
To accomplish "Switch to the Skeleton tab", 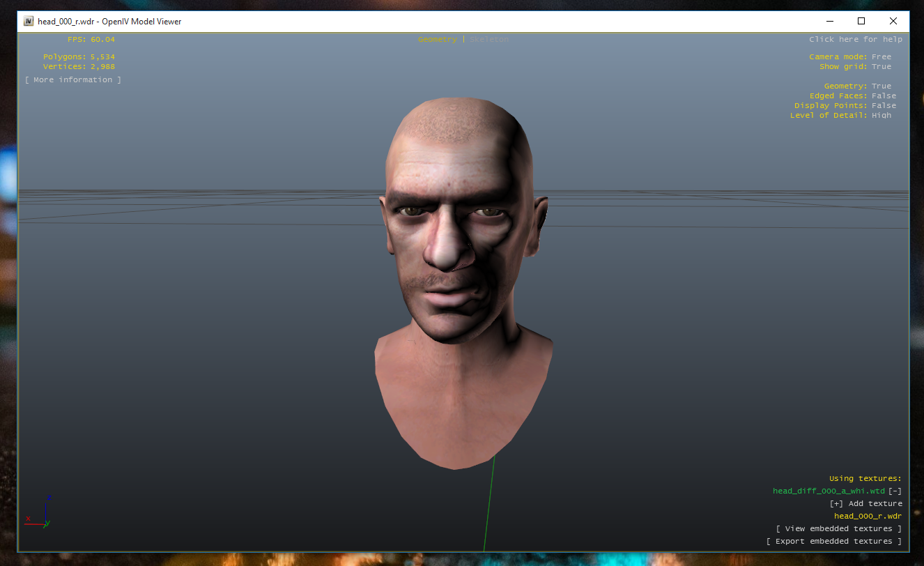I will click(489, 40).
